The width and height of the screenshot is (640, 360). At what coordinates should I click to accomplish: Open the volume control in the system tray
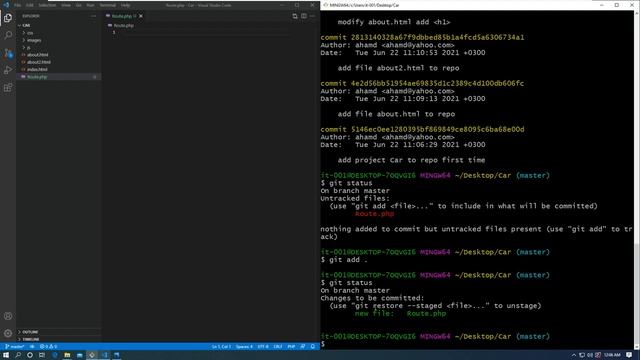[590, 355]
